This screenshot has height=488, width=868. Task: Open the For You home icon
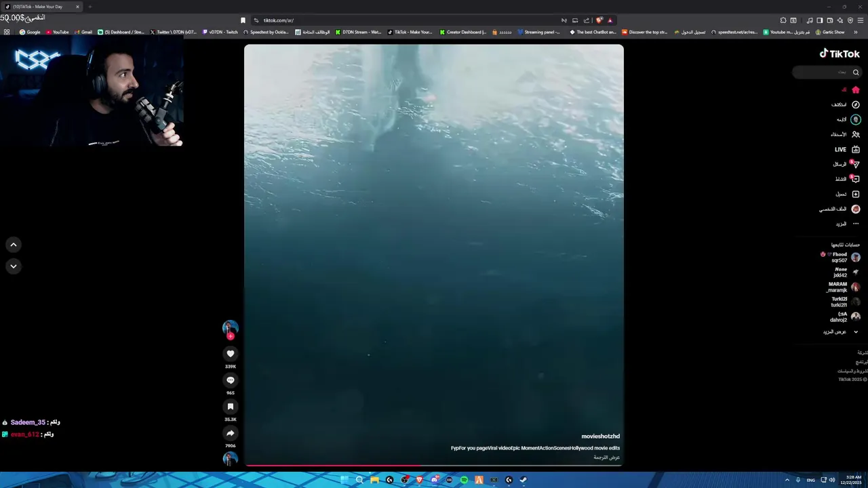tap(856, 89)
